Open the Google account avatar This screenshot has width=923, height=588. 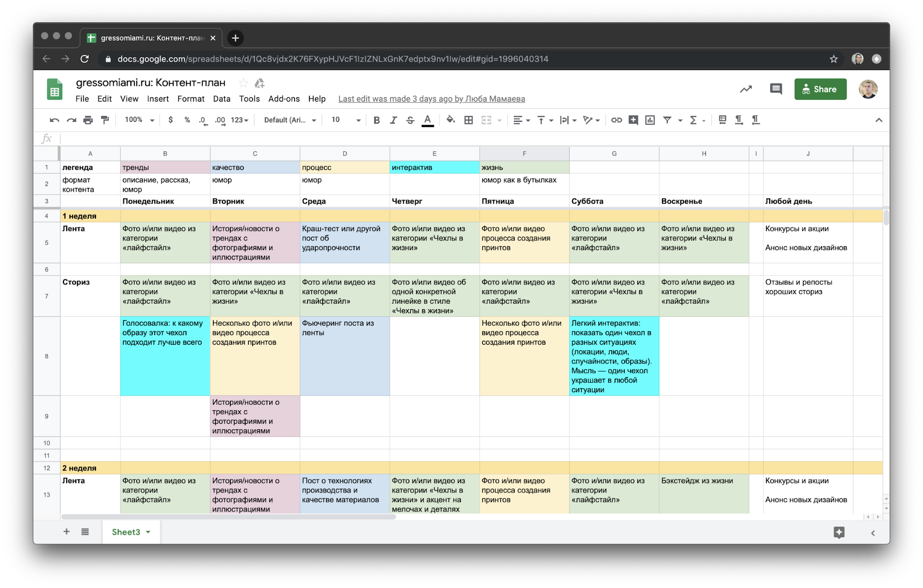point(868,89)
